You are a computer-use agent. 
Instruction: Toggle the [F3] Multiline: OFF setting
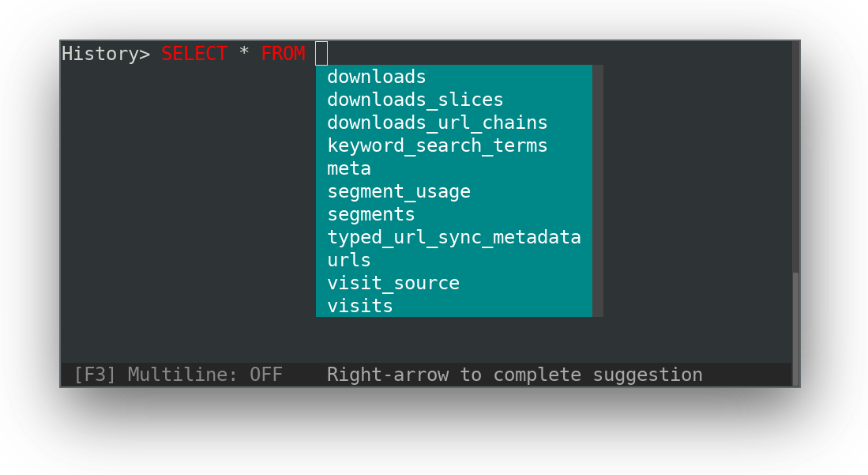pos(178,375)
